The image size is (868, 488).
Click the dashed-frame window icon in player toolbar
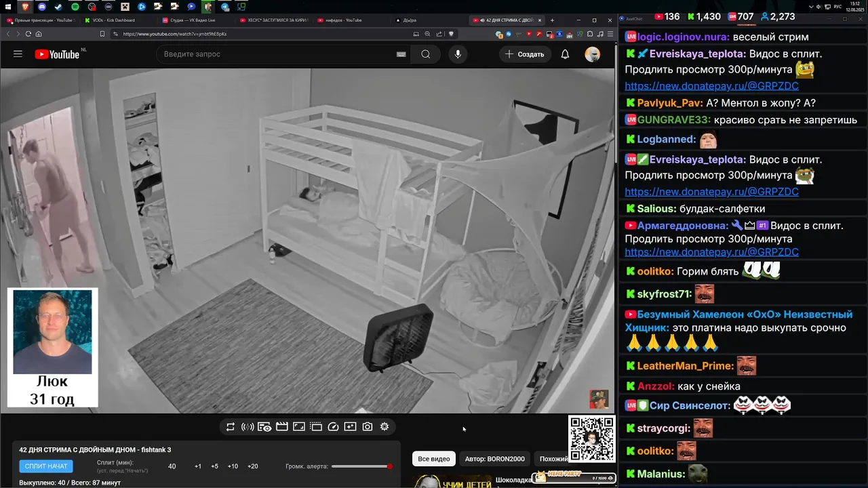(x=316, y=426)
